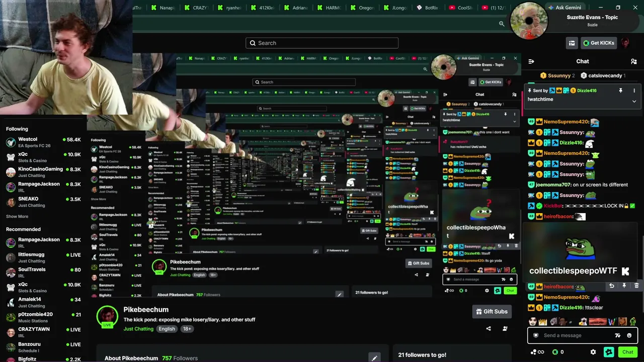Open p0tzombie420's Music Stations channel

(43, 317)
